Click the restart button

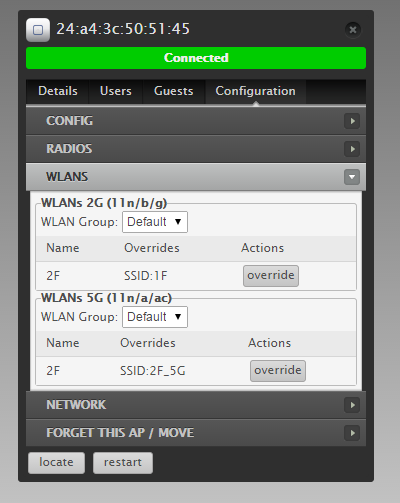pyautogui.click(x=123, y=463)
